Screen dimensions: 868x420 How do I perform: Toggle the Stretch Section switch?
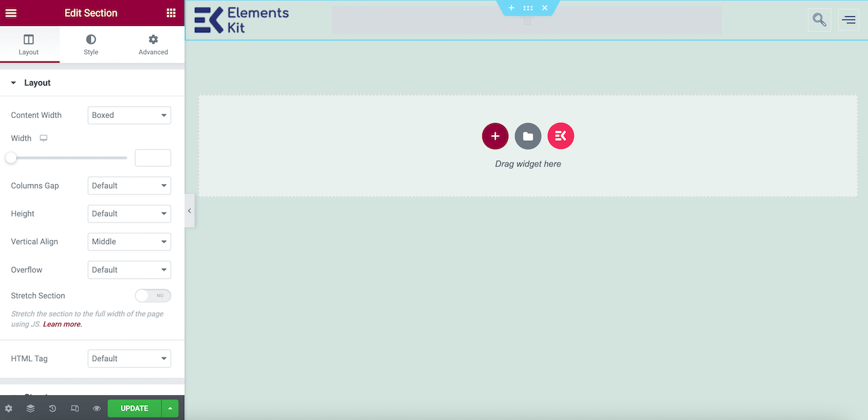[153, 296]
